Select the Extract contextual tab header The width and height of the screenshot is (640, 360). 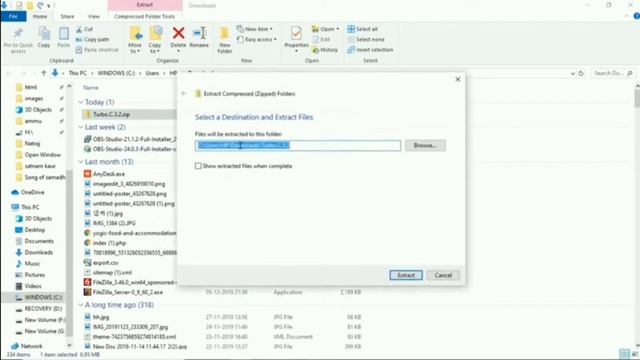145,5
